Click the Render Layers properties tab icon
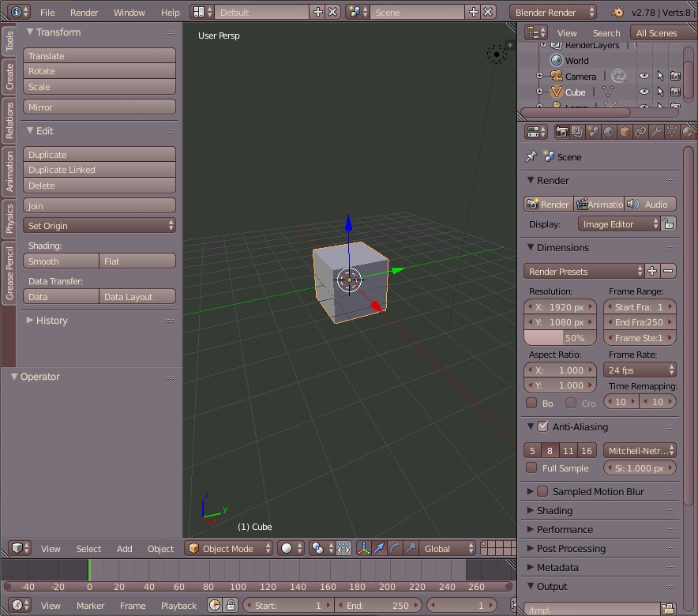 click(x=577, y=132)
